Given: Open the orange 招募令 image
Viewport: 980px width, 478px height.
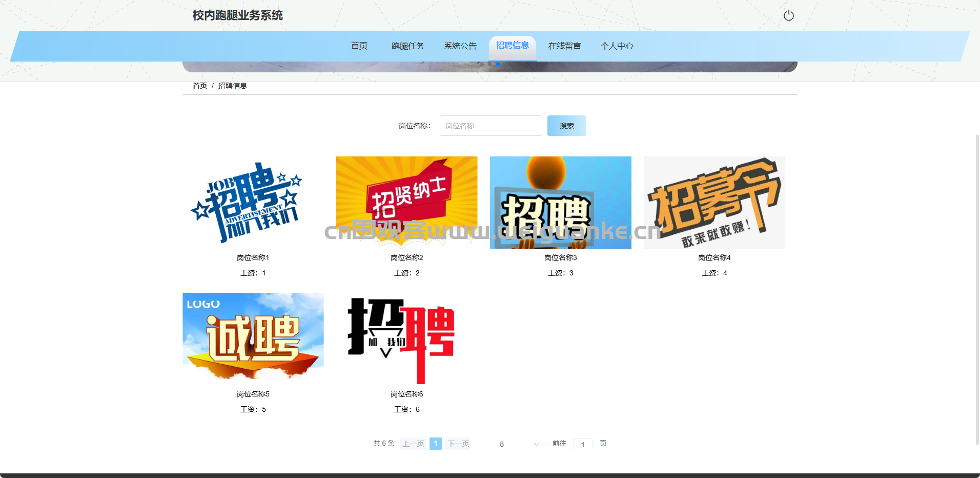Looking at the screenshot, I should (714, 203).
